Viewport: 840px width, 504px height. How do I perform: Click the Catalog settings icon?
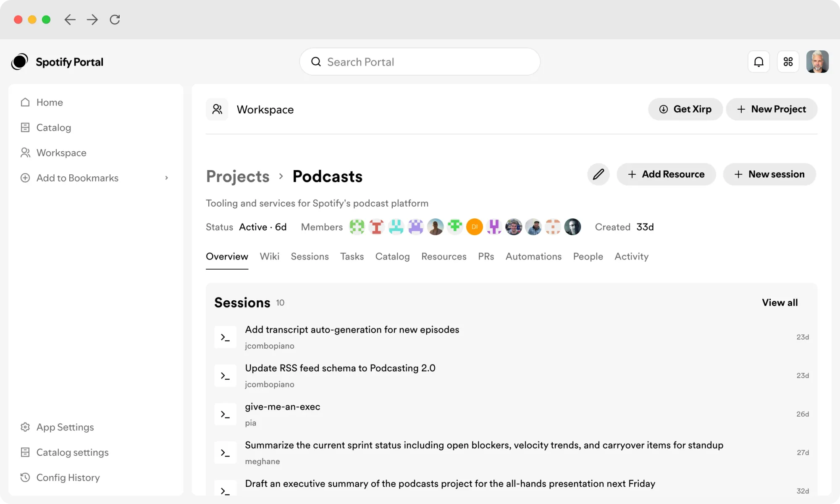pos(25,452)
